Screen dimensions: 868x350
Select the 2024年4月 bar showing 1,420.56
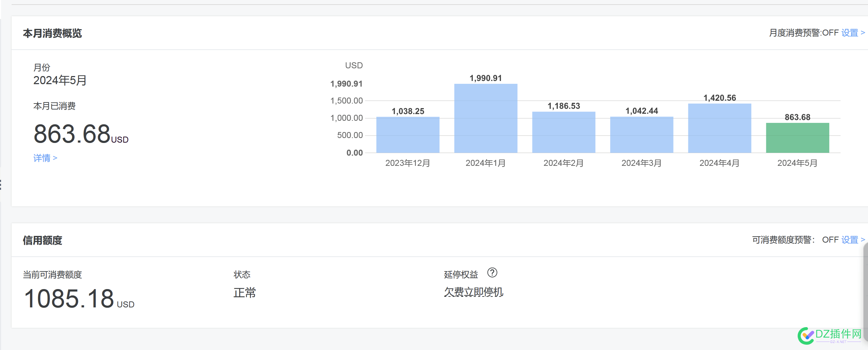click(x=720, y=128)
